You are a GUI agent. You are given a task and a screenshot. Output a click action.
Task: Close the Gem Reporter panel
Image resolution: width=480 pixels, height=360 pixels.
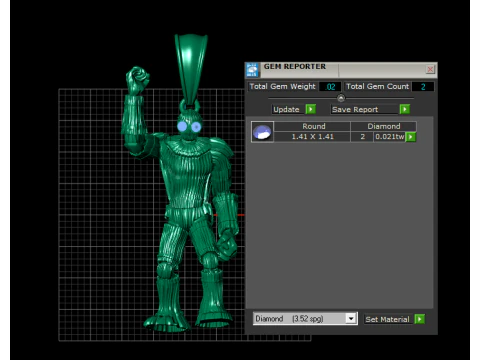click(430, 69)
